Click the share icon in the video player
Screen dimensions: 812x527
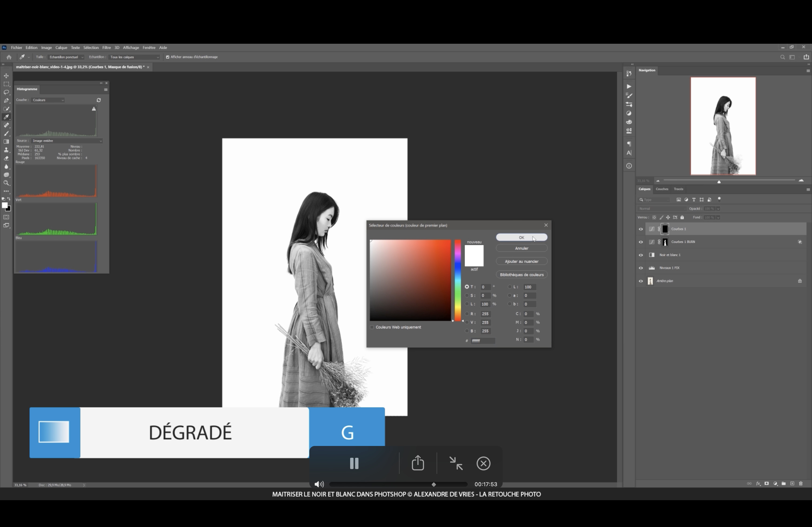418,463
